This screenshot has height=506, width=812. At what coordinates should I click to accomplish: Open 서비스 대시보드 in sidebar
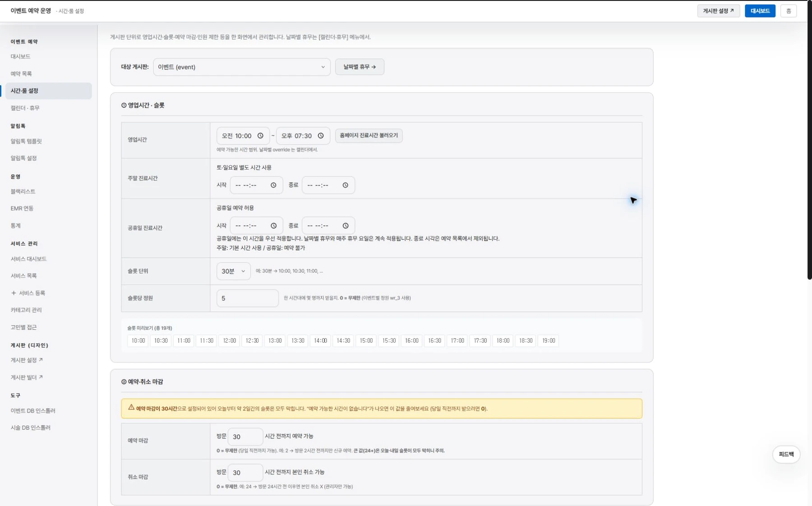tap(28, 259)
